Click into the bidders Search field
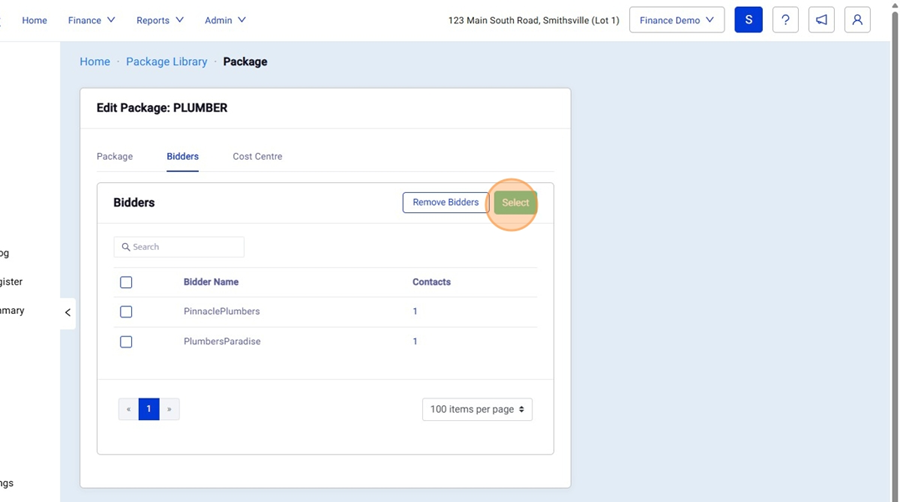The height and width of the screenshot is (502, 900). [180, 247]
